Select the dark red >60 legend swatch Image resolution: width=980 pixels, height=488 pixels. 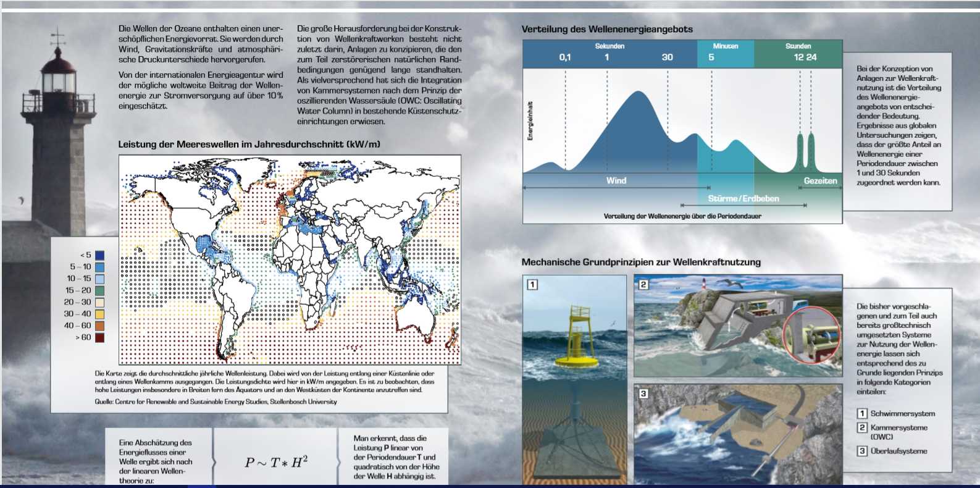click(99, 337)
